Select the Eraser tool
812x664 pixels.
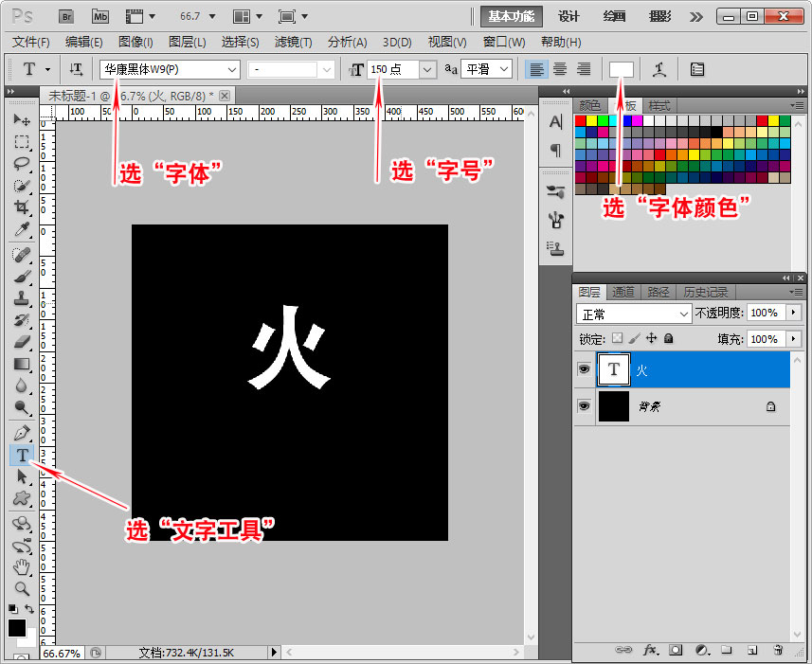(21, 342)
